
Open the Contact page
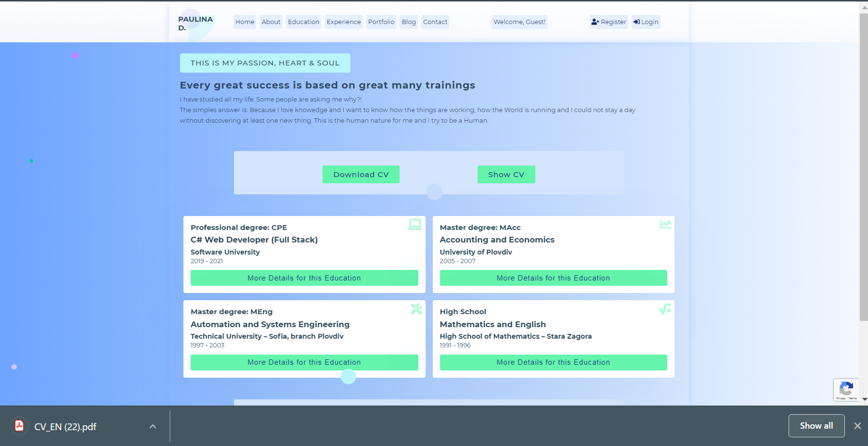[x=435, y=22]
